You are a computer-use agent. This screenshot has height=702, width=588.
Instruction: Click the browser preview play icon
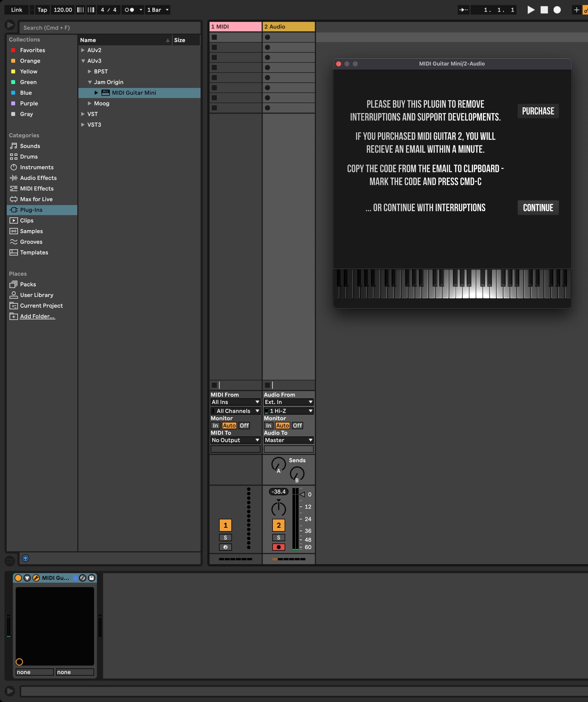pos(10,25)
